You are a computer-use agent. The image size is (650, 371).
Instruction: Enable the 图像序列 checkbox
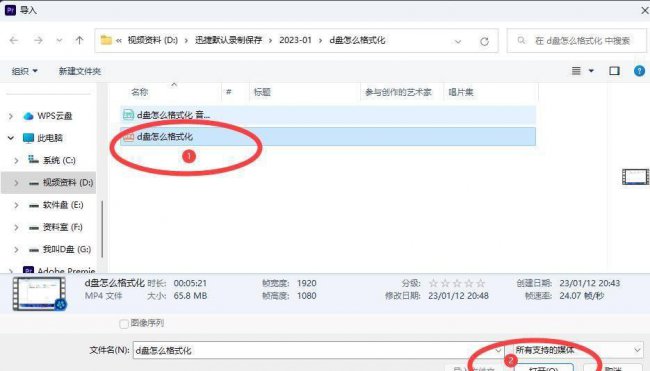pyautogui.click(x=124, y=323)
